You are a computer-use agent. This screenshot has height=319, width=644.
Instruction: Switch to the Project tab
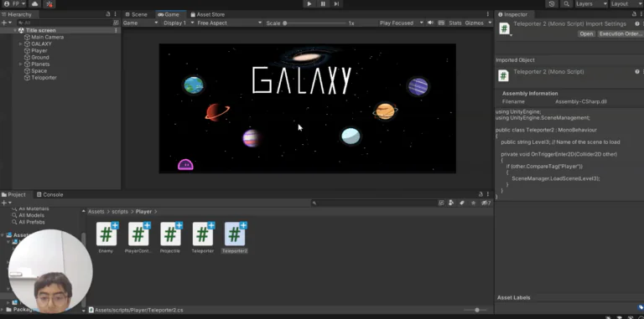13,195
